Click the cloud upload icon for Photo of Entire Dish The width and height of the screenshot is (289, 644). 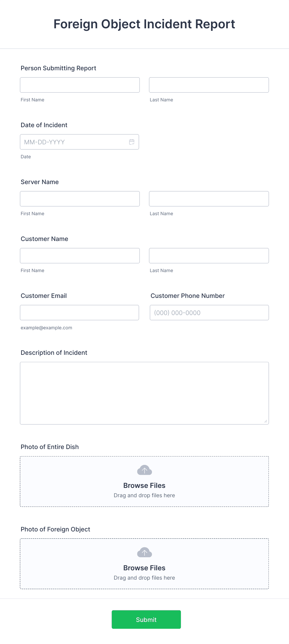pos(144,470)
